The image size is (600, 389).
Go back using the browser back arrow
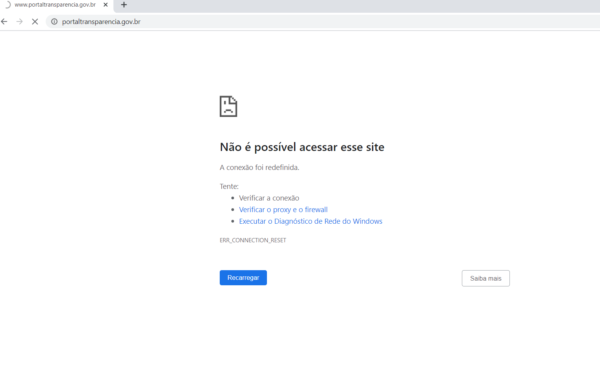click(4, 22)
